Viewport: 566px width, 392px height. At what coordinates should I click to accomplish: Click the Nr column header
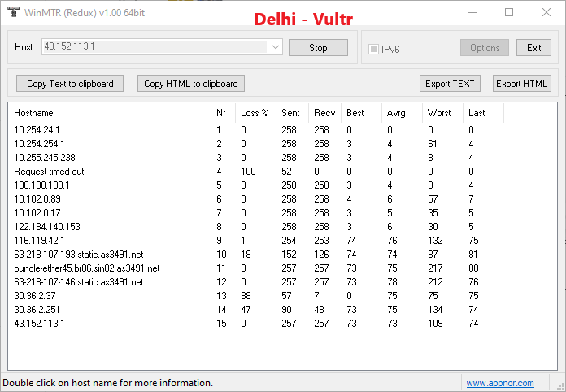pyautogui.click(x=223, y=113)
